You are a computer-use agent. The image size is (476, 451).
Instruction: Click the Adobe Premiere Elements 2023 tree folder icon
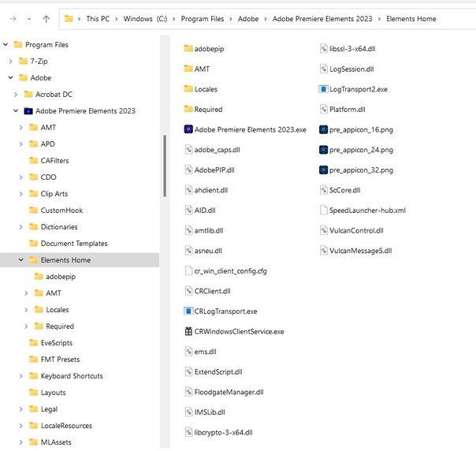point(28,111)
